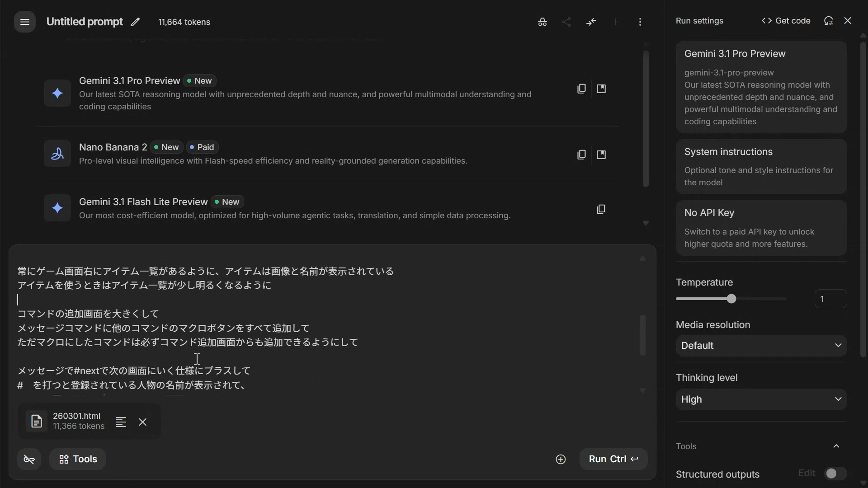Image resolution: width=868 pixels, height=488 pixels.
Task: Click the 260301.html file document icon
Action: (37, 421)
